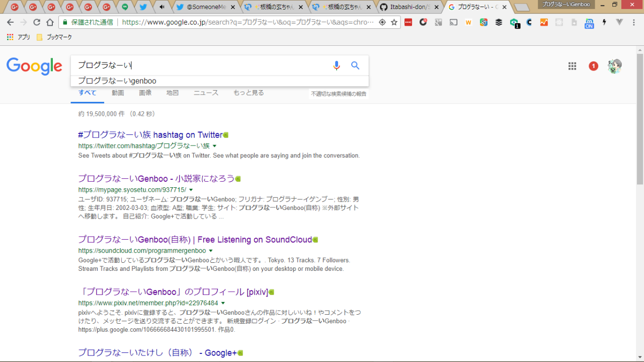Expand dropdown arrow beside soundcloud.com URL
Viewport: 644px width, 362px height.
pyautogui.click(x=211, y=251)
